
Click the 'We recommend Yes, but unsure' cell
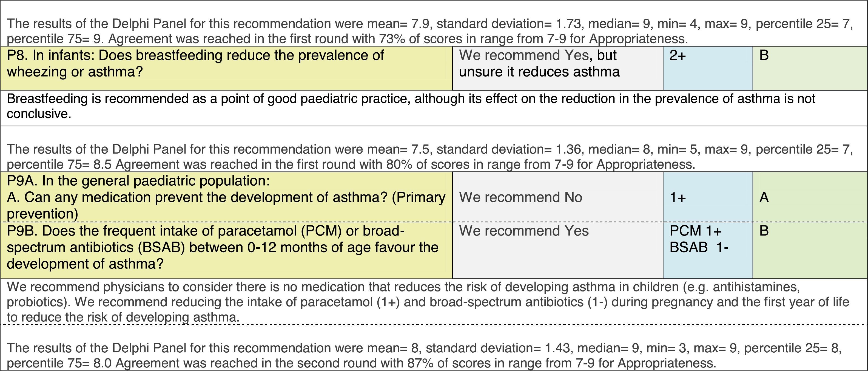tap(539, 63)
